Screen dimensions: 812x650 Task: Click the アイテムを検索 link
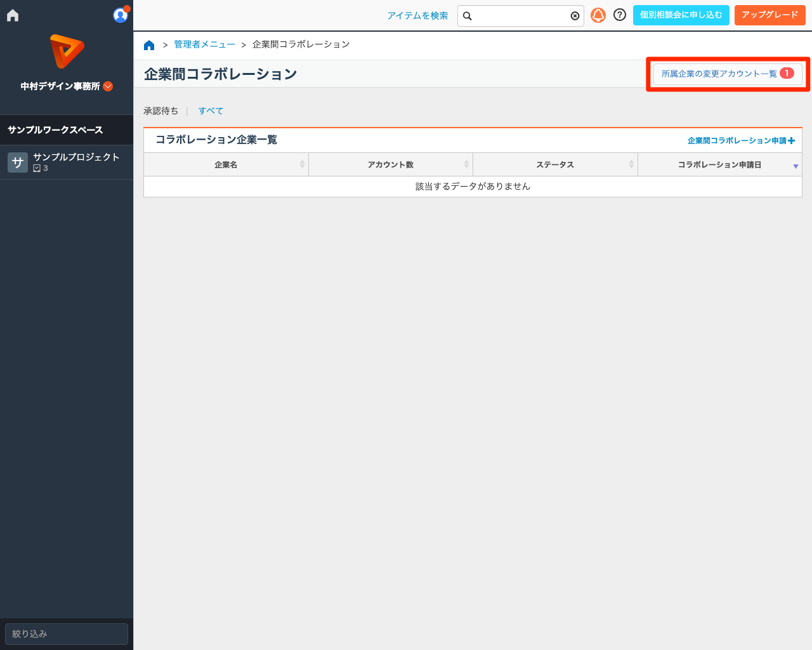(417, 15)
